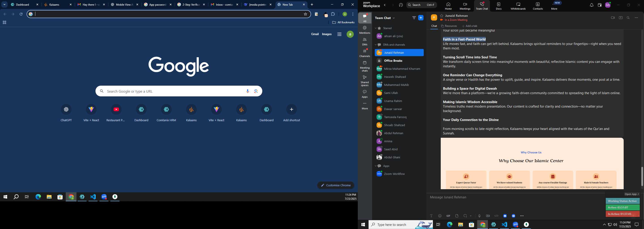Share screen with Junaid Rehman from chat header
The height and width of the screenshot is (229, 644).
click(621, 18)
